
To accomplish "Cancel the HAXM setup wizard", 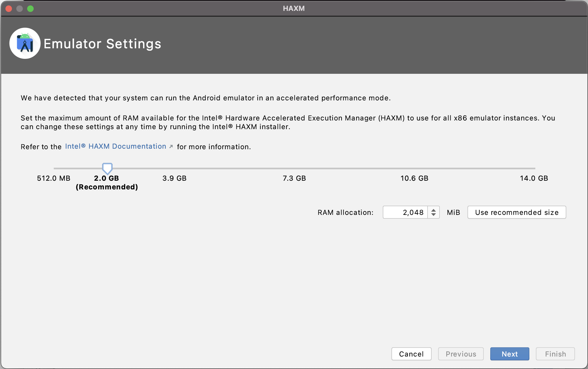I will click(x=411, y=354).
